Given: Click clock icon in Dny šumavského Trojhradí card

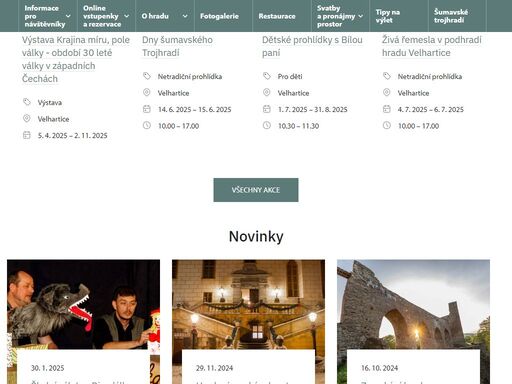Looking at the screenshot, I should click(147, 125).
